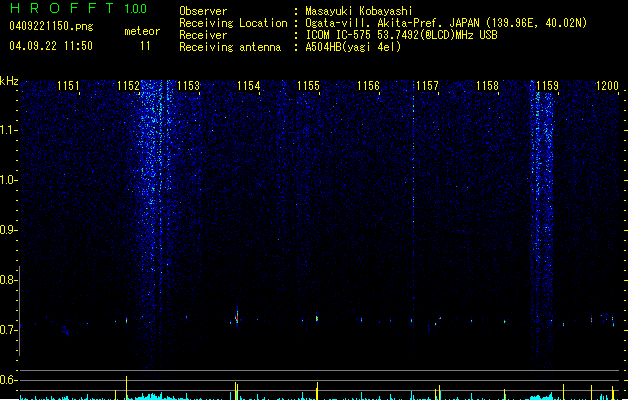Click the meteor count label
629x400 pixels.
pos(142,31)
